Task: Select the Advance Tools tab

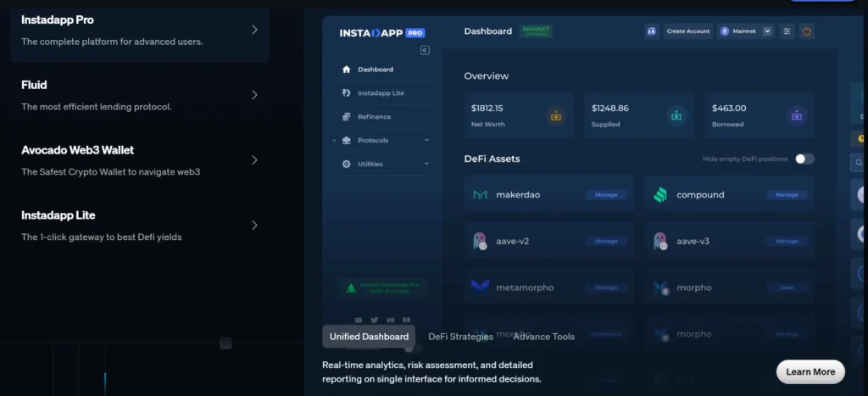Action: click(x=543, y=337)
